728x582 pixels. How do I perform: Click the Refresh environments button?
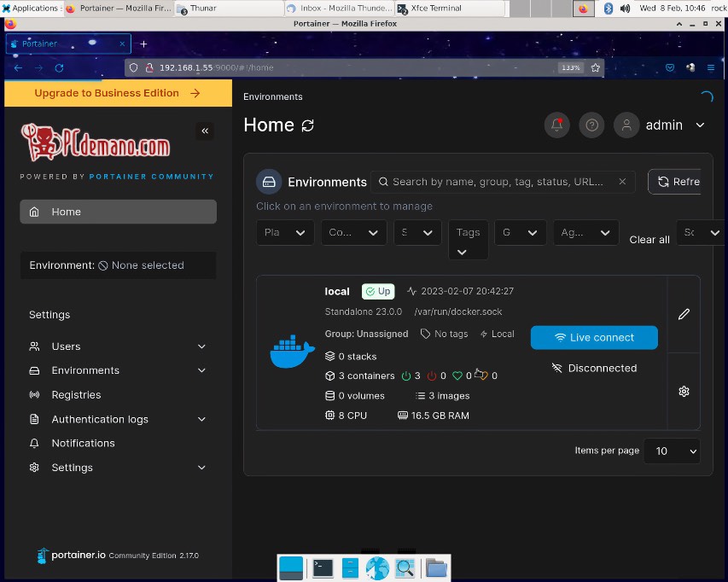coord(674,182)
